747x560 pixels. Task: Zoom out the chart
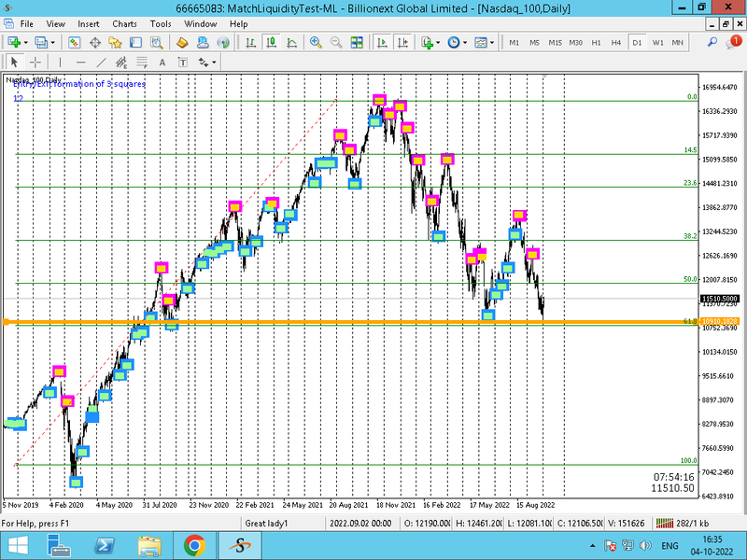[x=336, y=42]
